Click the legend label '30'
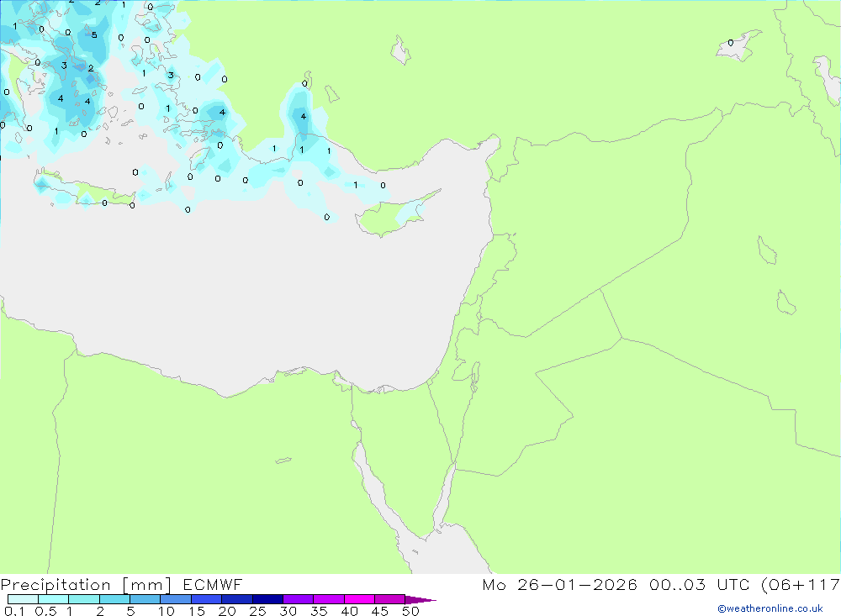Image resolution: width=841 pixels, height=616 pixels. click(288, 611)
